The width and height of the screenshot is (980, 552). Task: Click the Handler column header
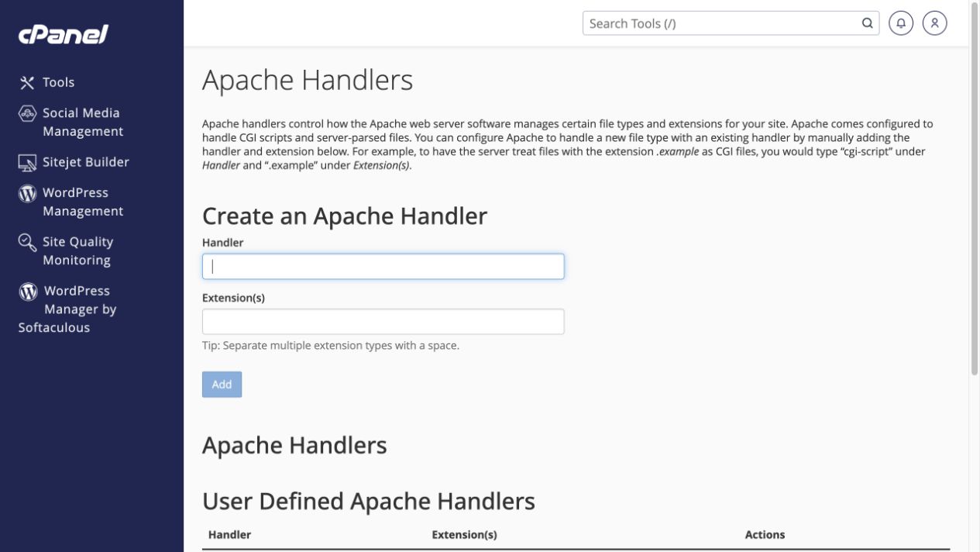pos(230,535)
